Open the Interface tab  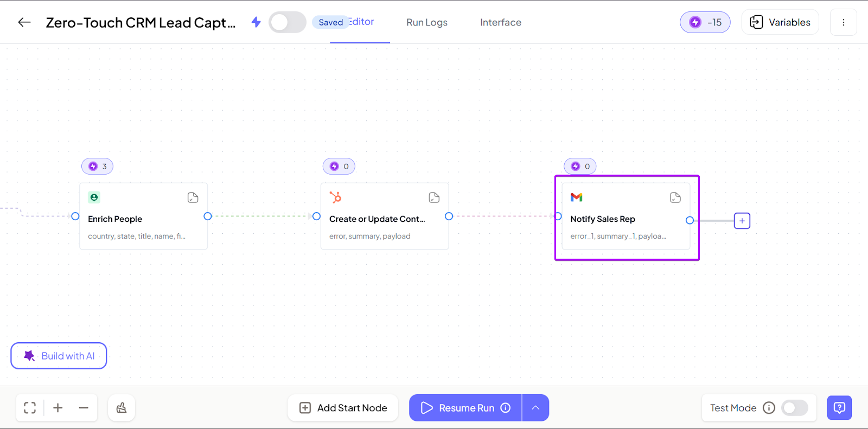point(501,22)
